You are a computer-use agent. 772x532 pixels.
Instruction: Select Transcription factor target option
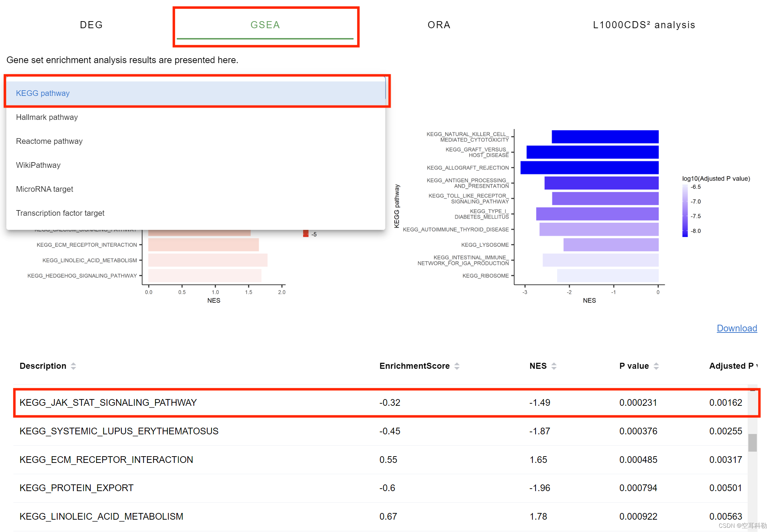coord(60,213)
